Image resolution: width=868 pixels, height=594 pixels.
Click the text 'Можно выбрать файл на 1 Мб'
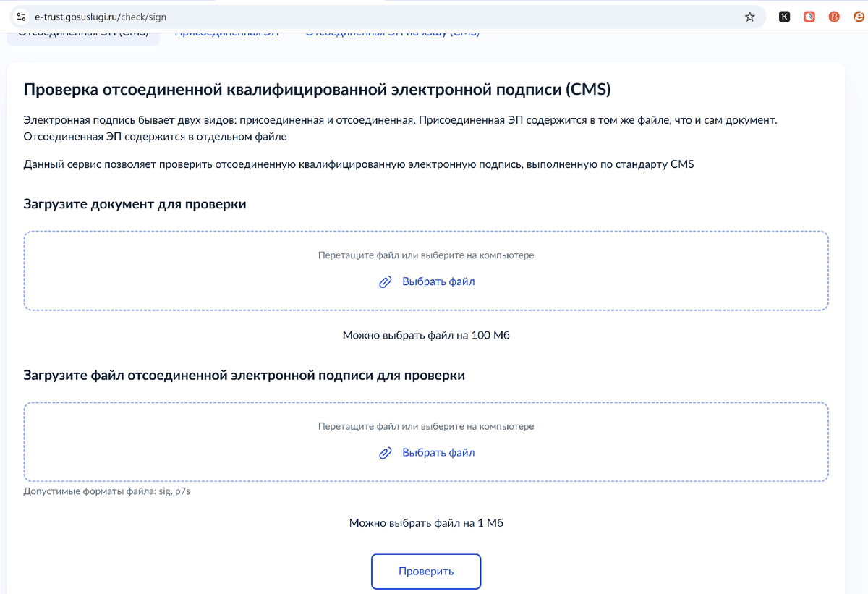426,523
